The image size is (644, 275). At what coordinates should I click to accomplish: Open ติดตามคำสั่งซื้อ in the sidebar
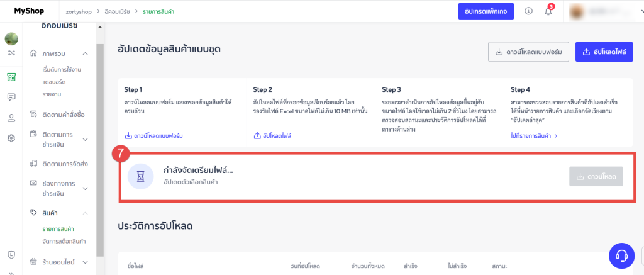[x=63, y=115]
